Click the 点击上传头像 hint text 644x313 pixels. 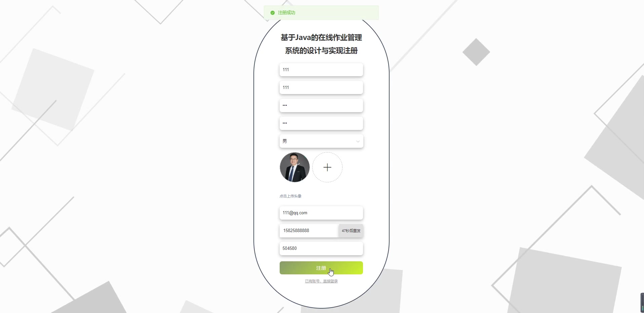click(x=290, y=196)
